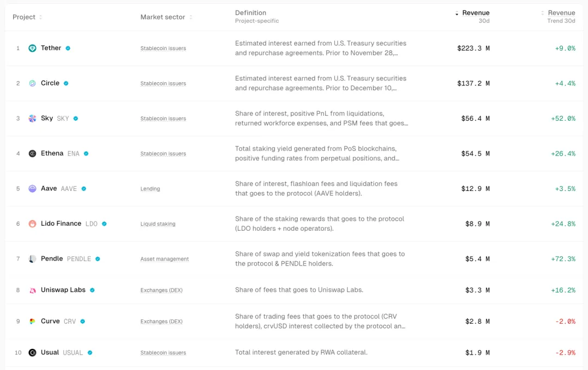Viewport: 588px width, 370px height.
Task: Click Liquid staking sector for Lido
Action: 158,224
